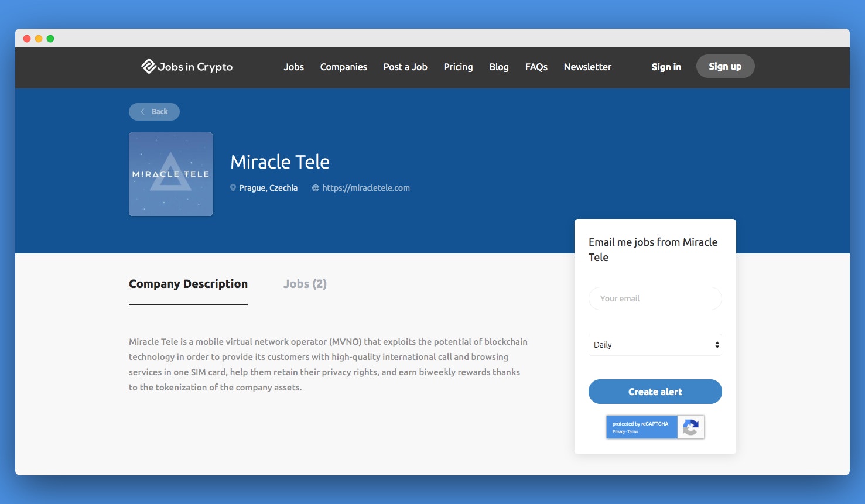Go to the Newsletter page
Screen dimensions: 865x504
point(587,67)
